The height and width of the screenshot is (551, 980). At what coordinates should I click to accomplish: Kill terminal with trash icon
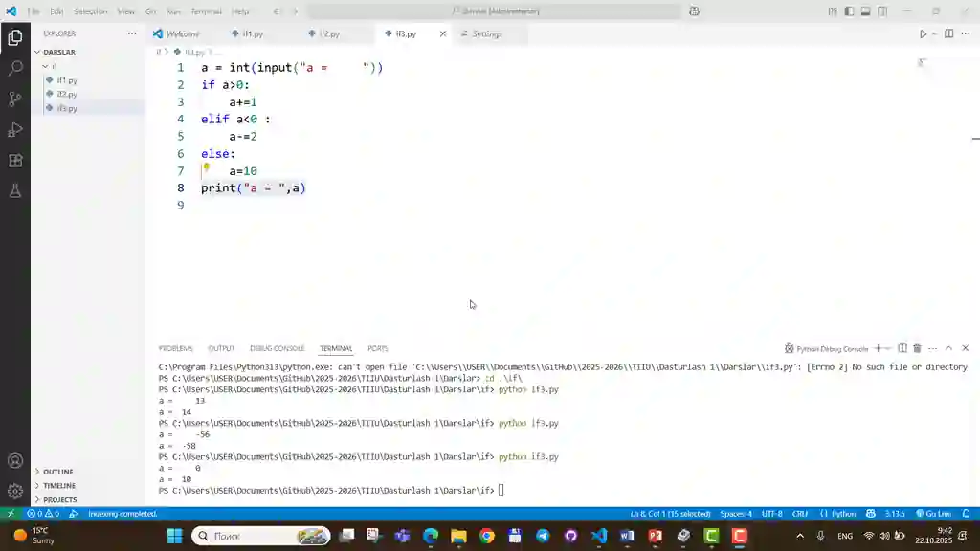pos(917,348)
